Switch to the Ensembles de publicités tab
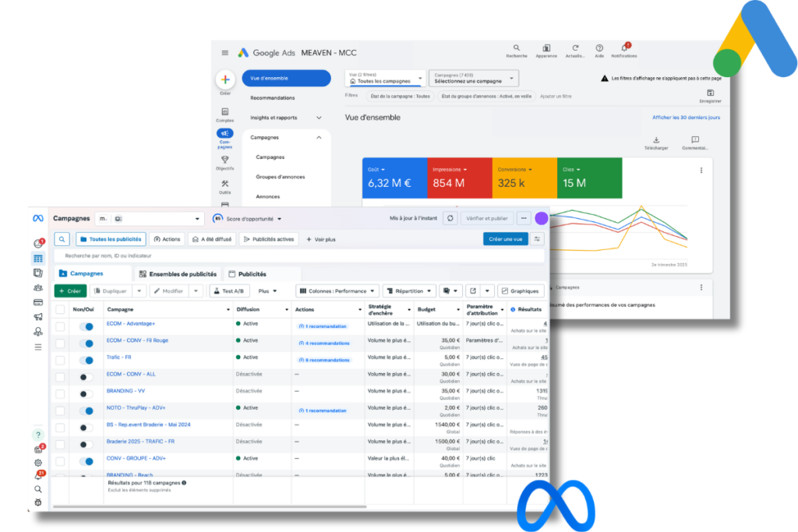798x532 pixels. (x=177, y=274)
